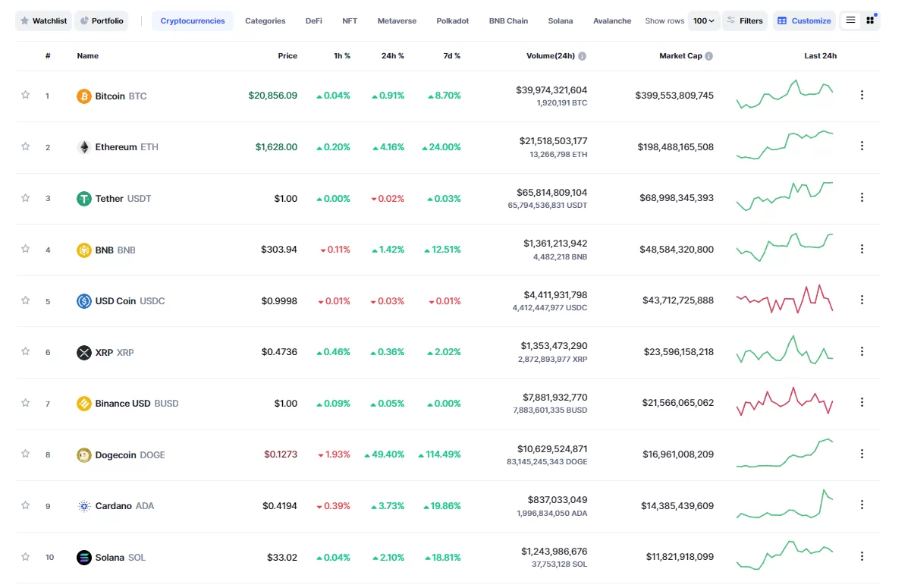
Task: Select the Metaverse tab
Action: pyautogui.click(x=397, y=21)
